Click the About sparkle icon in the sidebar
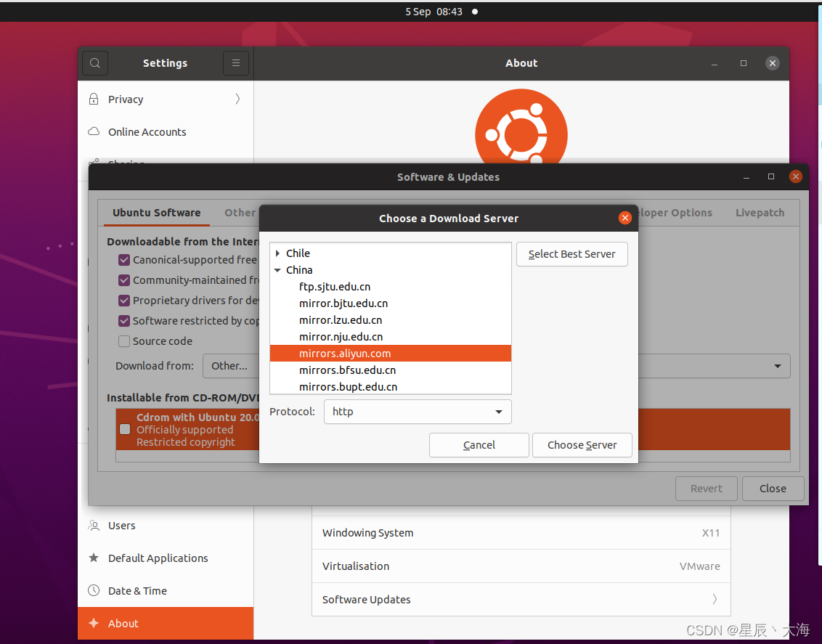This screenshot has width=822, height=644. click(x=93, y=623)
